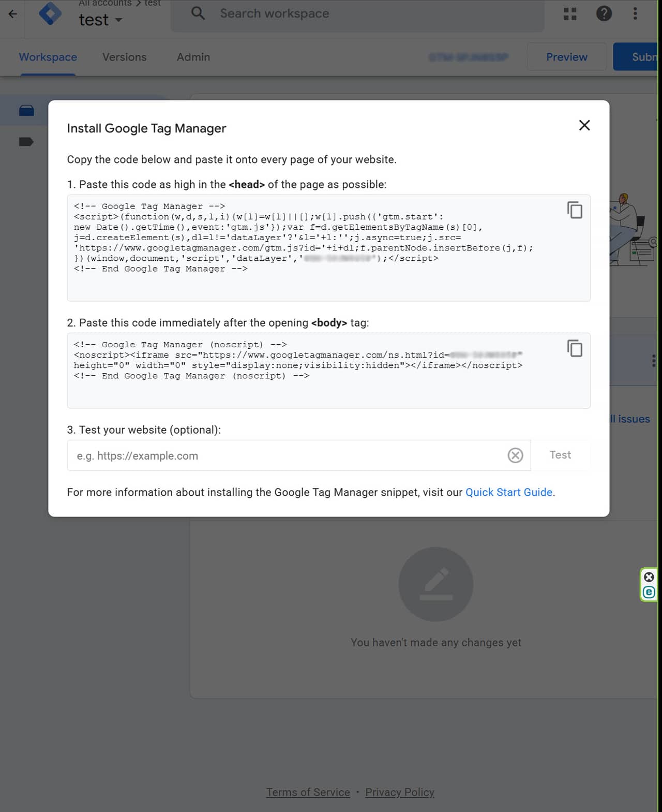Click the Preview button
662x812 pixels.
pos(567,57)
